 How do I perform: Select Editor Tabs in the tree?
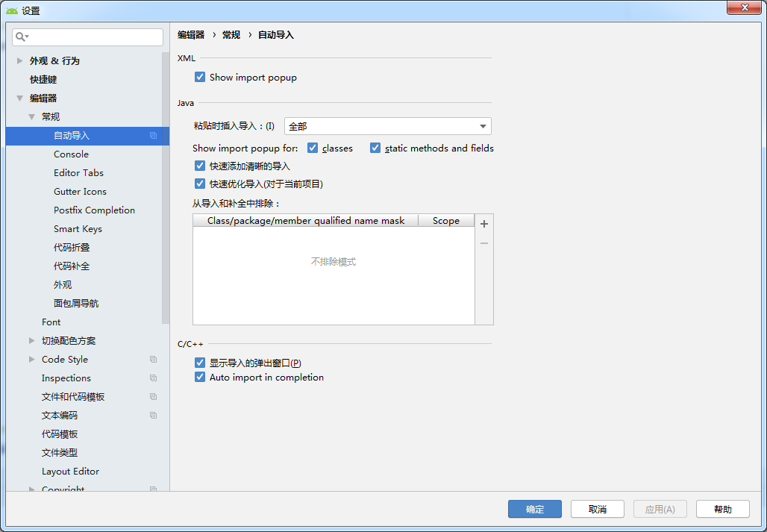pos(78,172)
